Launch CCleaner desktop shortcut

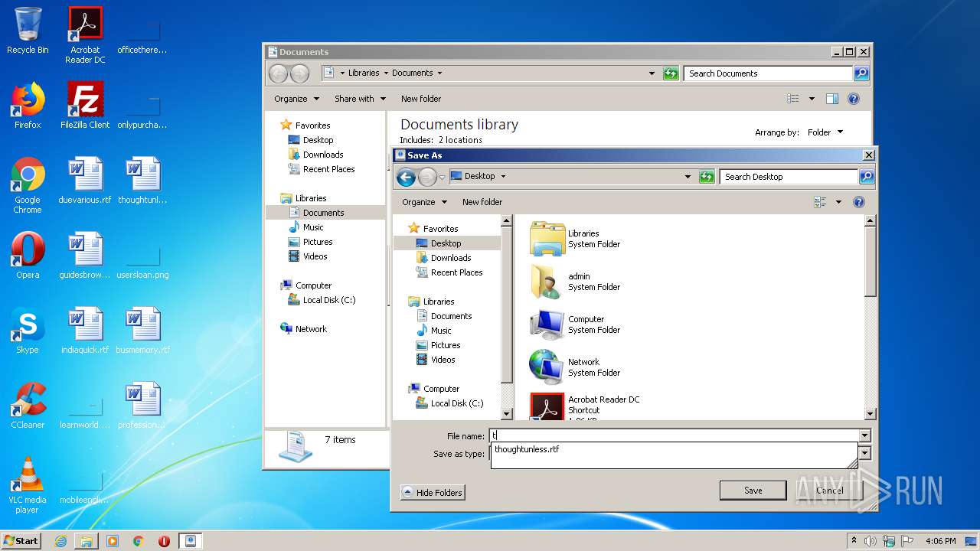coord(28,406)
